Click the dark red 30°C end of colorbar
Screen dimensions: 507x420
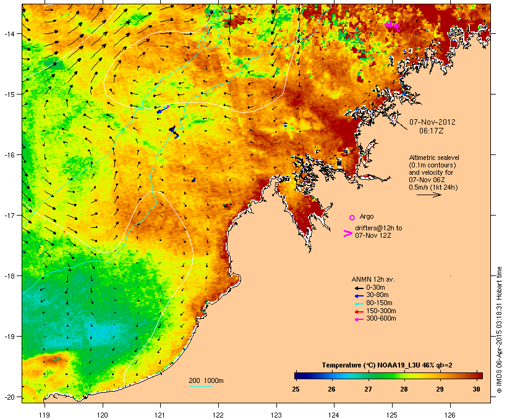479,376
